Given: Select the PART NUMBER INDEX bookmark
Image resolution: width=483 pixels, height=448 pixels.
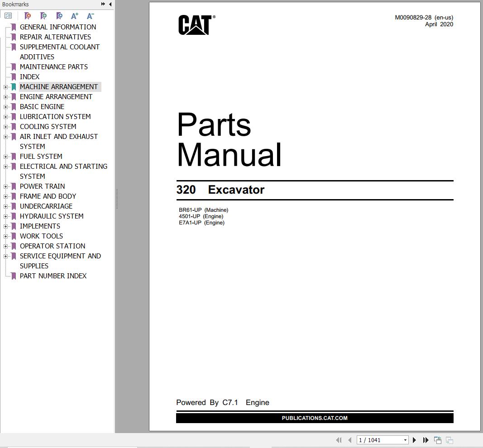Looking at the screenshot, I should pyautogui.click(x=53, y=276).
